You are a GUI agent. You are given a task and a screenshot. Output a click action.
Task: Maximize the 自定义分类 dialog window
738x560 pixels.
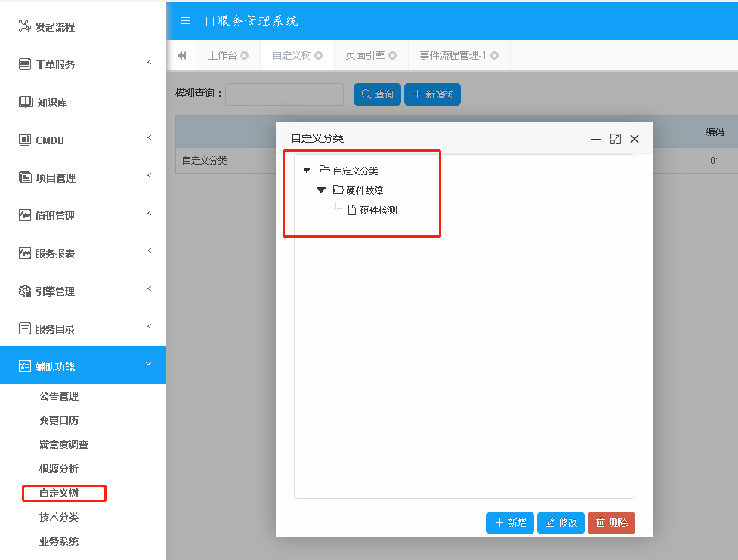[615, 139]
